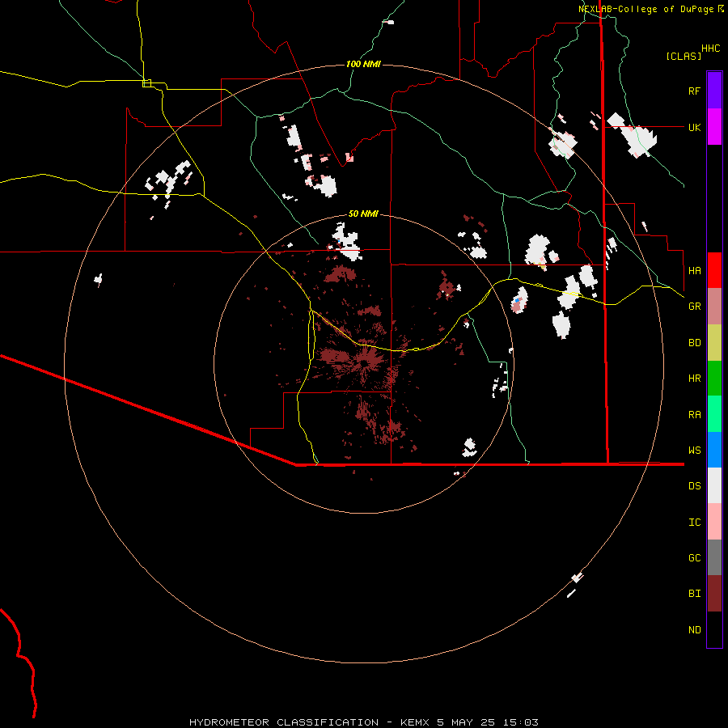The width and height of the screenshot is (728, 728).
Task: Click the UK legend label
Action: (694, 127)
